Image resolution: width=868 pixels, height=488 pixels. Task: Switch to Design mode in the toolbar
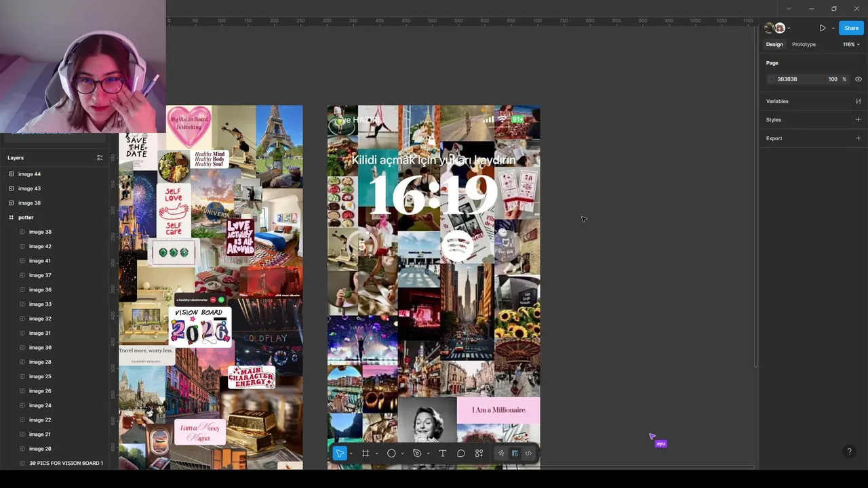tap(515, 453)
